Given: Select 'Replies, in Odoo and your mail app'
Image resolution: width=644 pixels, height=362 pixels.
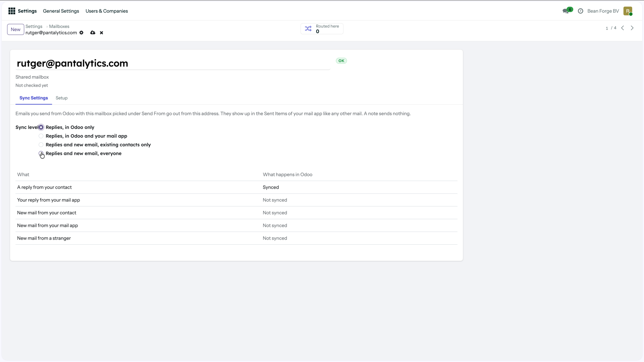Looking at the screenshot, I should (x=41, y=136).
